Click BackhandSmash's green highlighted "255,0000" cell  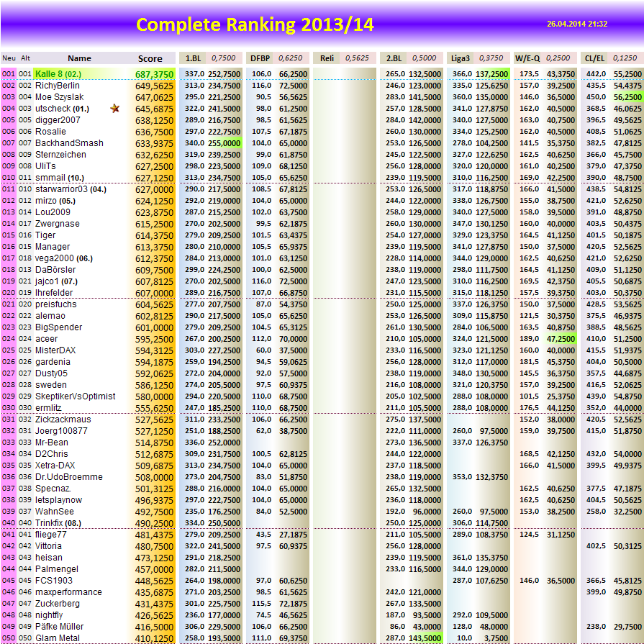pos(225,143)
